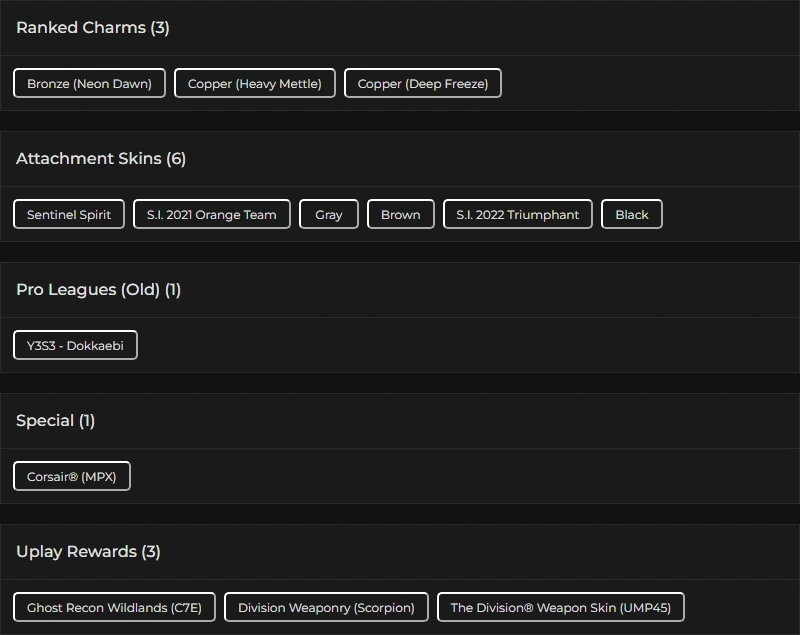Click the Special (1) section heading
This screenshot has height=635, width=800.
point(56,421)
